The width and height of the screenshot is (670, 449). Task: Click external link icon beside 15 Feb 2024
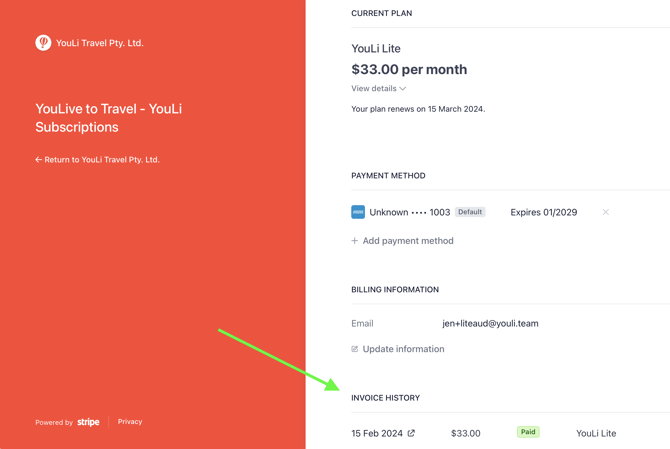[x=411, y=433]
